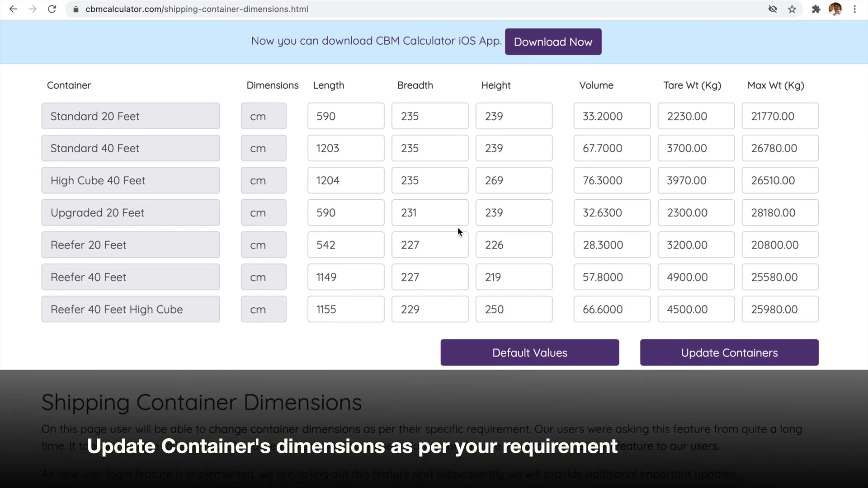Screen dimensions: 868x488
Task: Click the cm unit field for Standard 40 Feet
Action: pos(264,148)
